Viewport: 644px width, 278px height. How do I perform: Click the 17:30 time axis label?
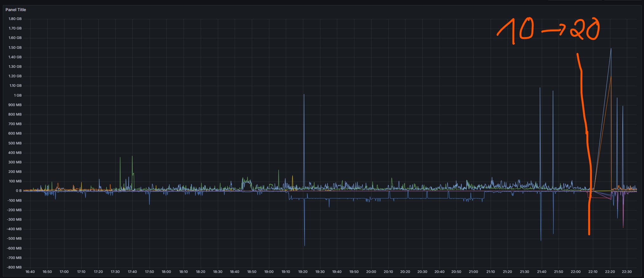click(x=115, y=272)
